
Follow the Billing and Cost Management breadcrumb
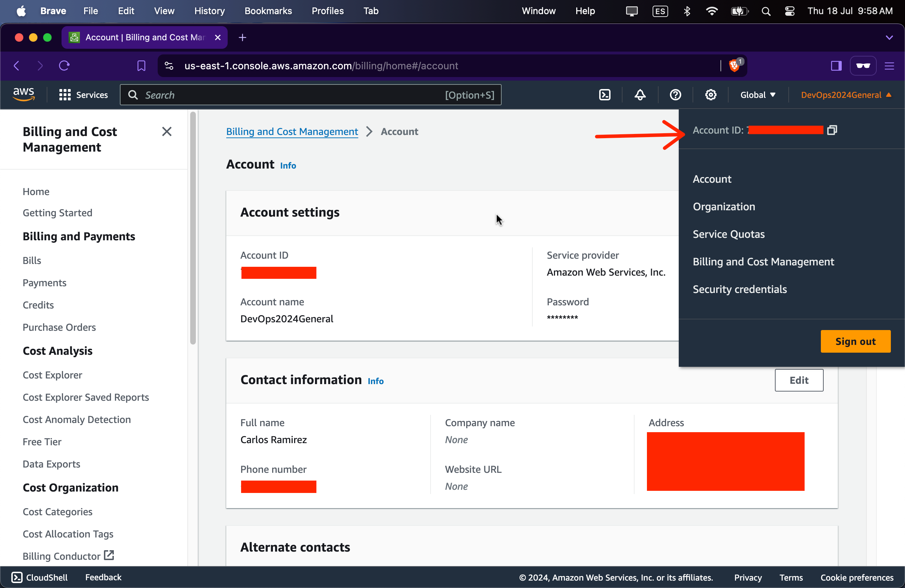[x=292, y=131]
